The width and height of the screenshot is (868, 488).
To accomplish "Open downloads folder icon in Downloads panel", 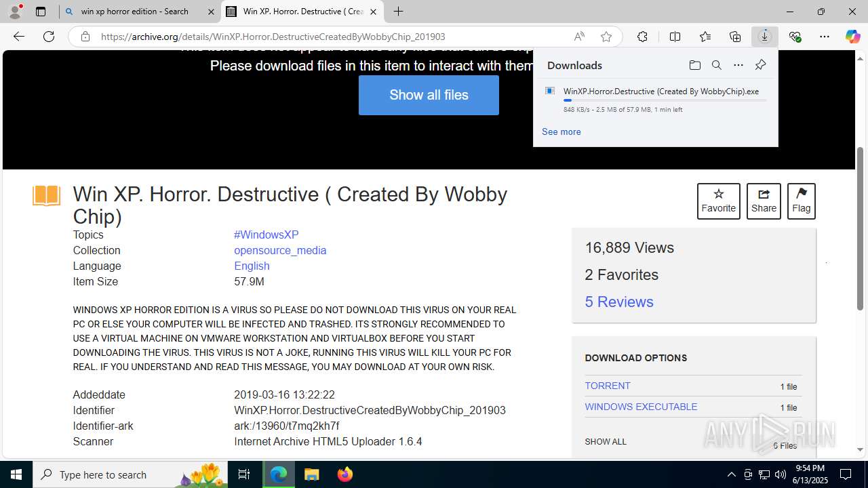I will coord(694,65).
